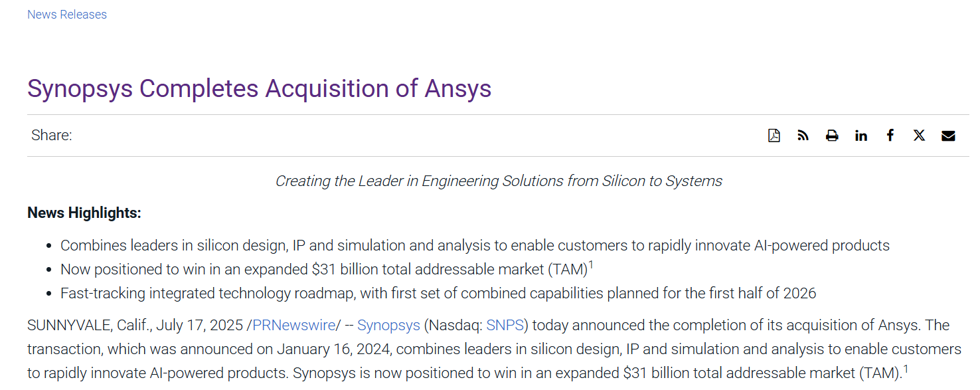Click footnote 1 after the TAM bullet
Screen dimensions: 980x390
pos(591,266)
